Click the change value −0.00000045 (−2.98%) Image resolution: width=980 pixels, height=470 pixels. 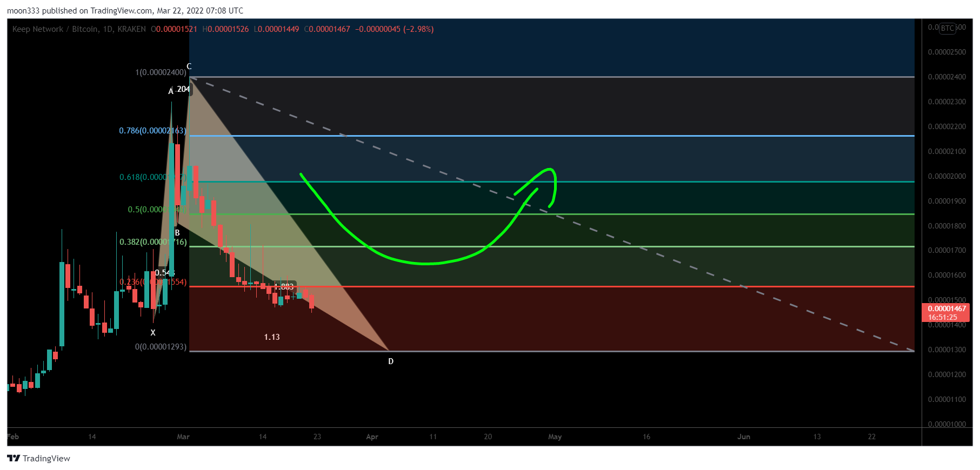tap(395, 29)
